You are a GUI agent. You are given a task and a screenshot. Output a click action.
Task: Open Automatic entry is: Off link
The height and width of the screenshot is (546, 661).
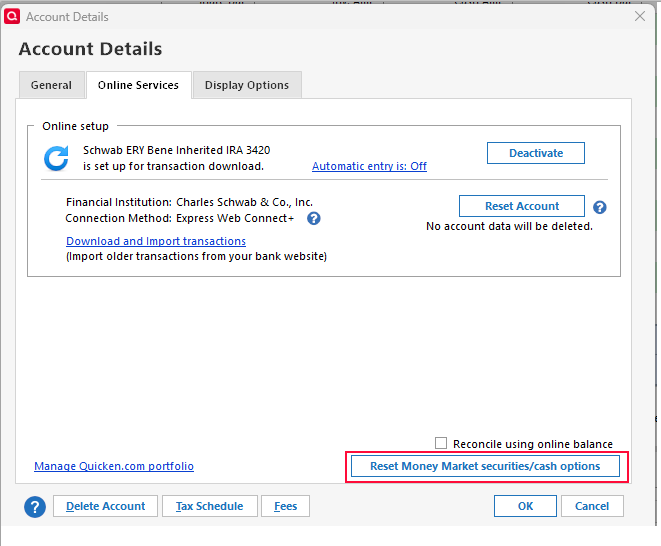(369, 166)
